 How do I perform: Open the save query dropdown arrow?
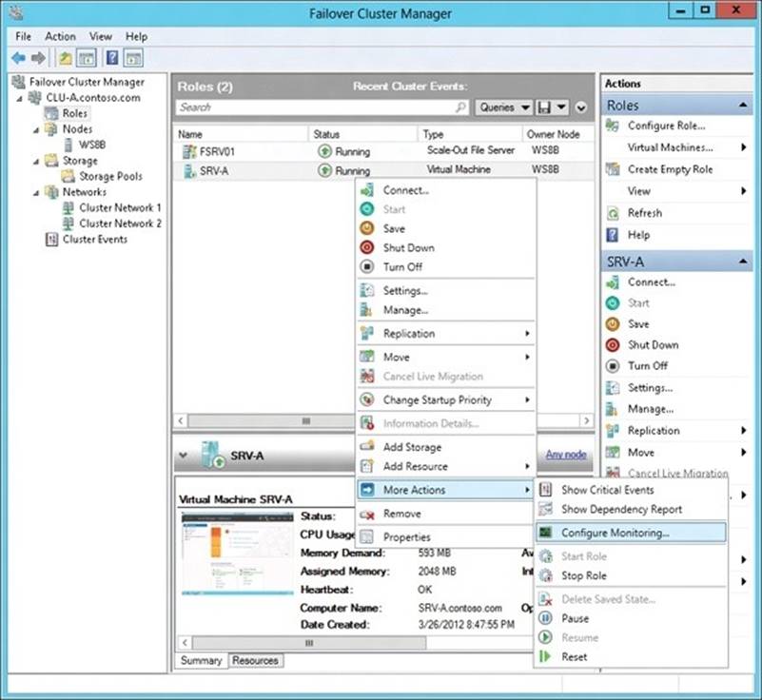pyautogui.click(x=561, y=107)
